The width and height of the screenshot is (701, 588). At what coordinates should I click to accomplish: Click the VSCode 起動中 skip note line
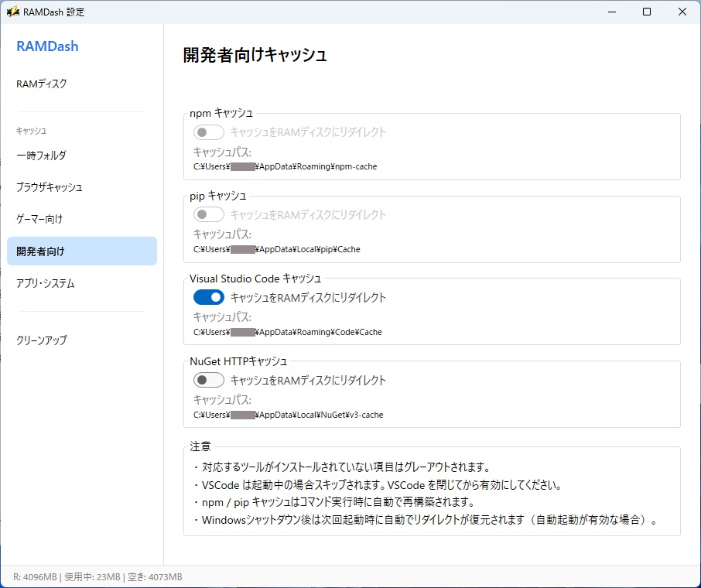click(378, 485)
